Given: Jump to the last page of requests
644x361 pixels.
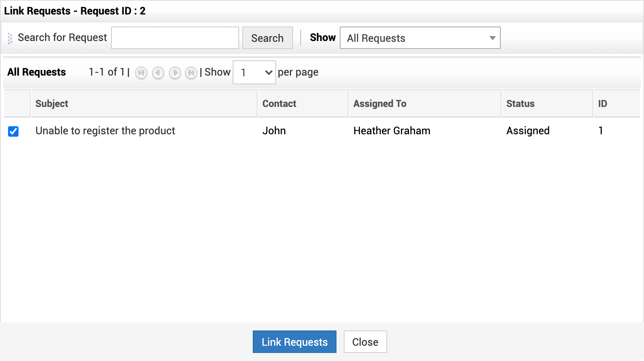Looking at the screenshot, I should pyautogui.click(x=191, y=73).
